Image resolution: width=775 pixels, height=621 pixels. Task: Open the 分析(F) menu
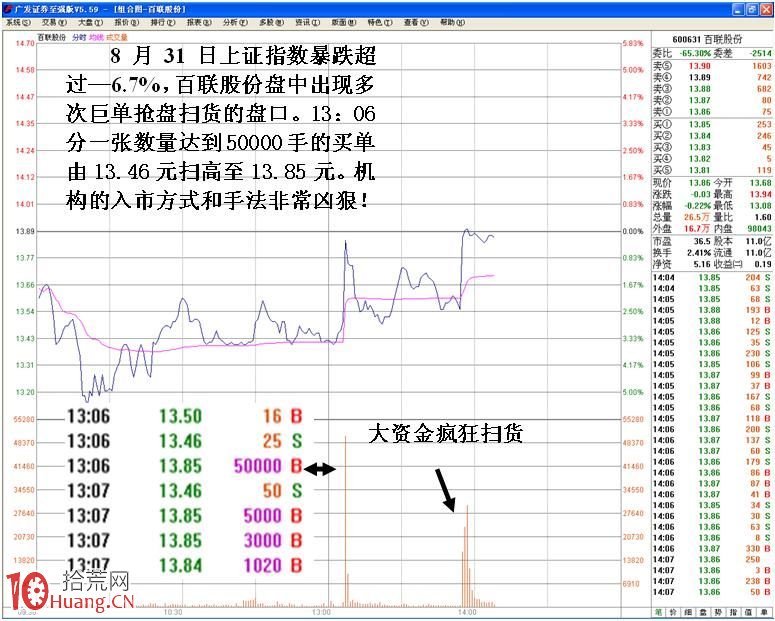tap(235, 23)
